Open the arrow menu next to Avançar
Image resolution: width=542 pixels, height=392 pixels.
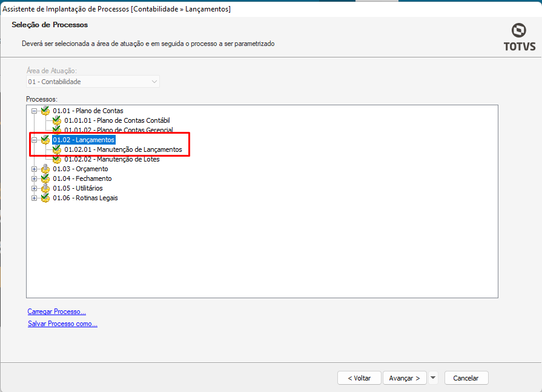[433, 378]
